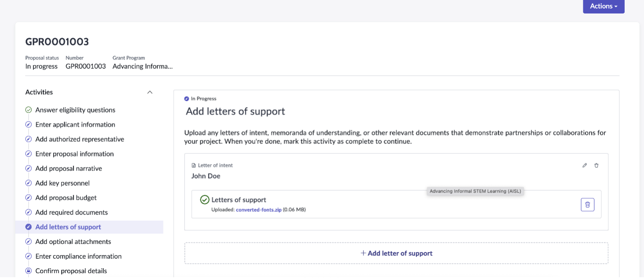Click truncated Grant Program value Advancing Informa…
This screenshot has height=279, width=644.
(143, 66)
